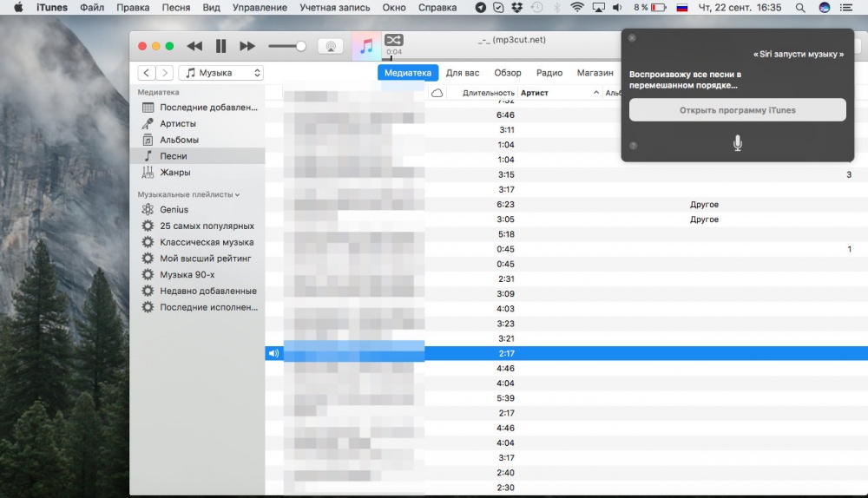Click the speaker icon on playing row
This screenshot has height=498, width=868.
tap(274, 353)
